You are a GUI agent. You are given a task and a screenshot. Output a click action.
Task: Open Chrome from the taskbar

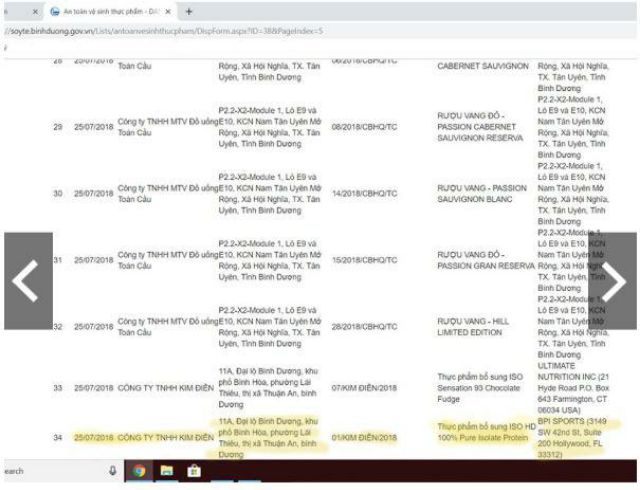click(138, 471)
